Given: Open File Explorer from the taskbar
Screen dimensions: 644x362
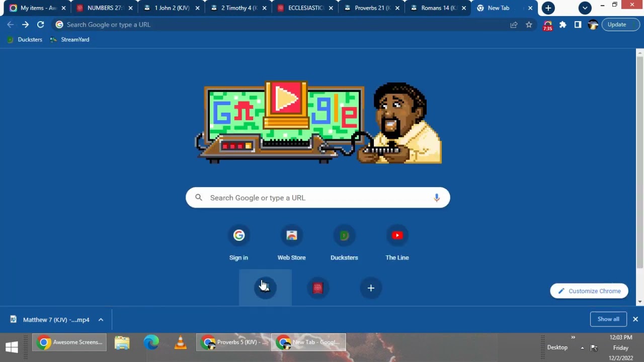Looking at the screenshot, I should (122, 343).
